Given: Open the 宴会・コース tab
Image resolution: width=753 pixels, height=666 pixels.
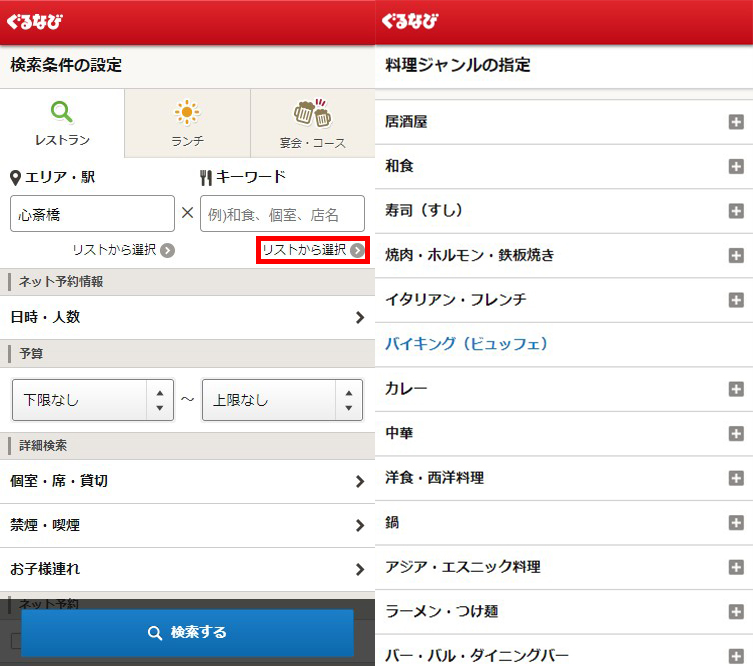Looking at the screenshot, I should pos(313,123).
